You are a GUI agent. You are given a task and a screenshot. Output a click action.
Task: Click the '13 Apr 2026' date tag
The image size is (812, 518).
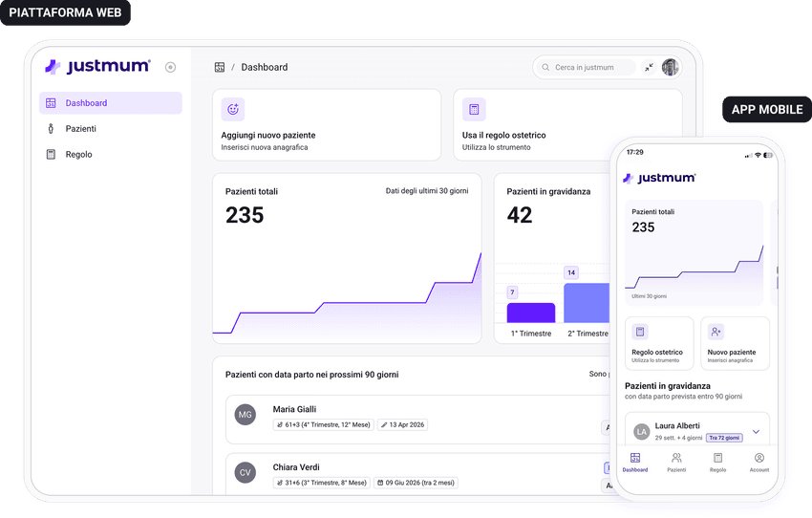point(402,424)
